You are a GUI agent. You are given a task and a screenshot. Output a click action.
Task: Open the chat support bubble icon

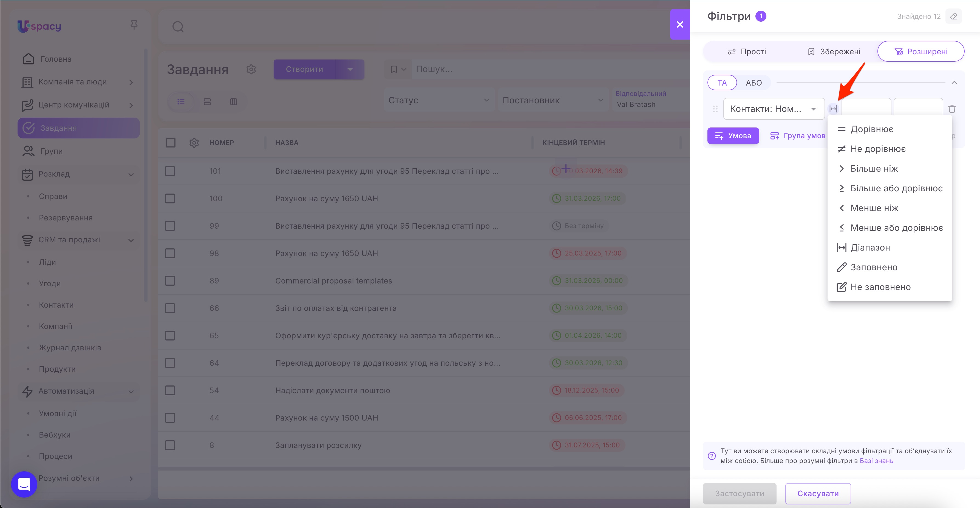pos(24,484)
